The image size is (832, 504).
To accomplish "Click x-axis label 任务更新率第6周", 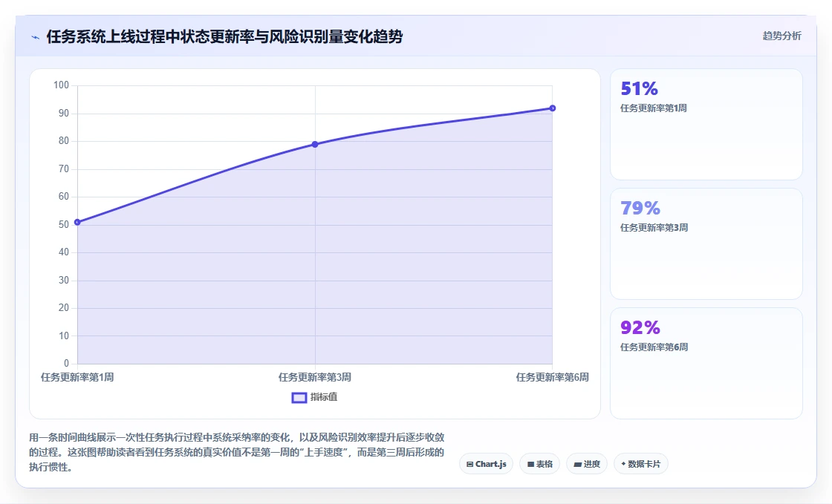I will pos(553,377).
